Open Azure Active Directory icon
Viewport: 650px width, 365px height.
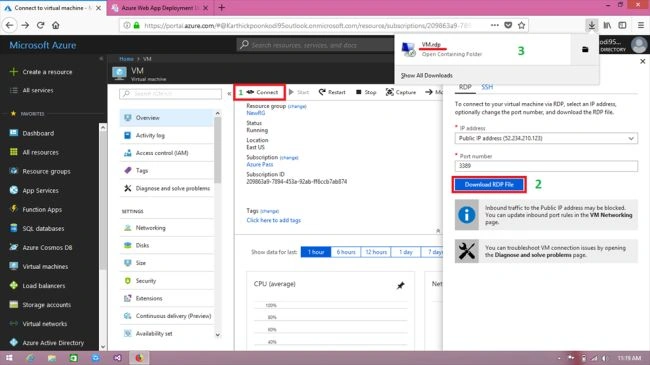14,343
